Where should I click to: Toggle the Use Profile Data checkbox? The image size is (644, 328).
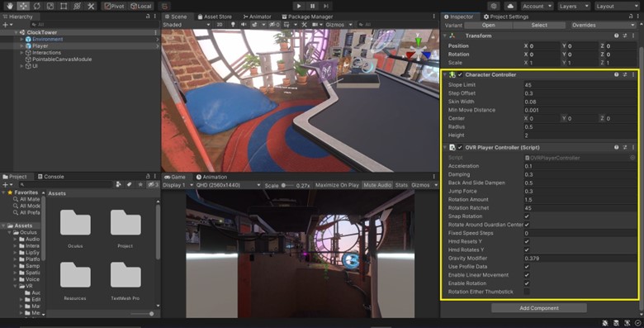click(527, 266)
